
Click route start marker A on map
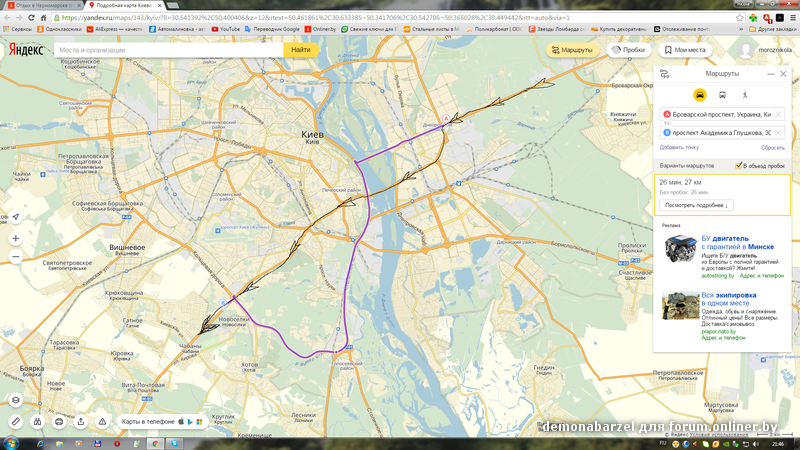[x=446, y=118]
